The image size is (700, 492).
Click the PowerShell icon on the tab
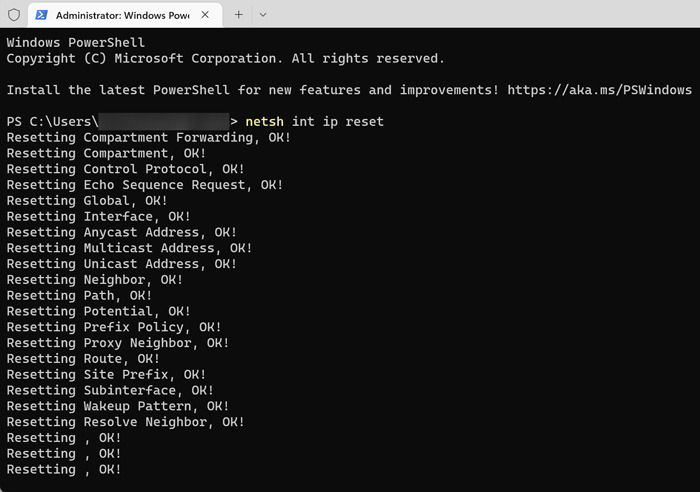[x=42, y=15]
